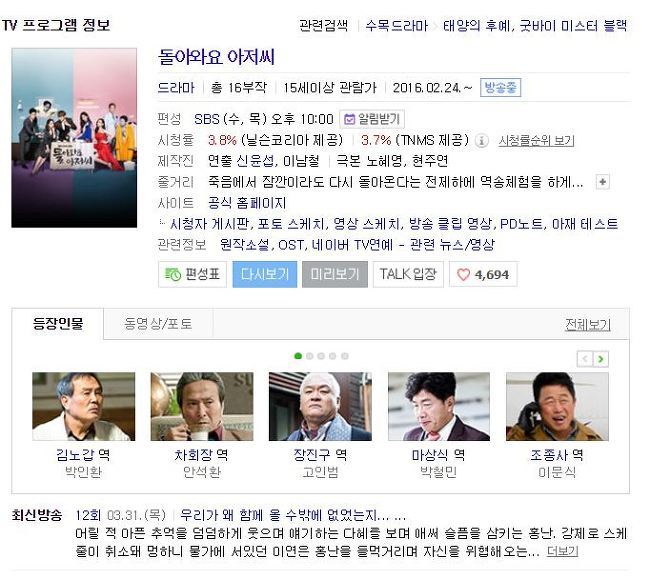
Task: Click the 돌아와요 아저씨 drama poster
Action: 74,138
